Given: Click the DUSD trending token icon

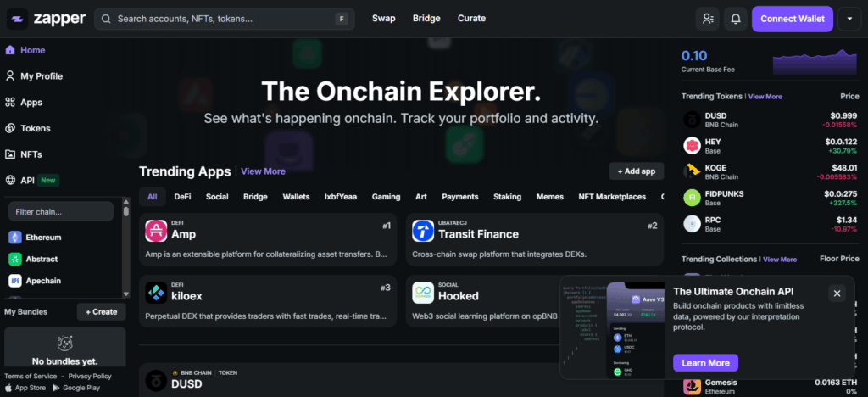Looking at the screenshot, I should pyautogui.click(x=692, y=120).
